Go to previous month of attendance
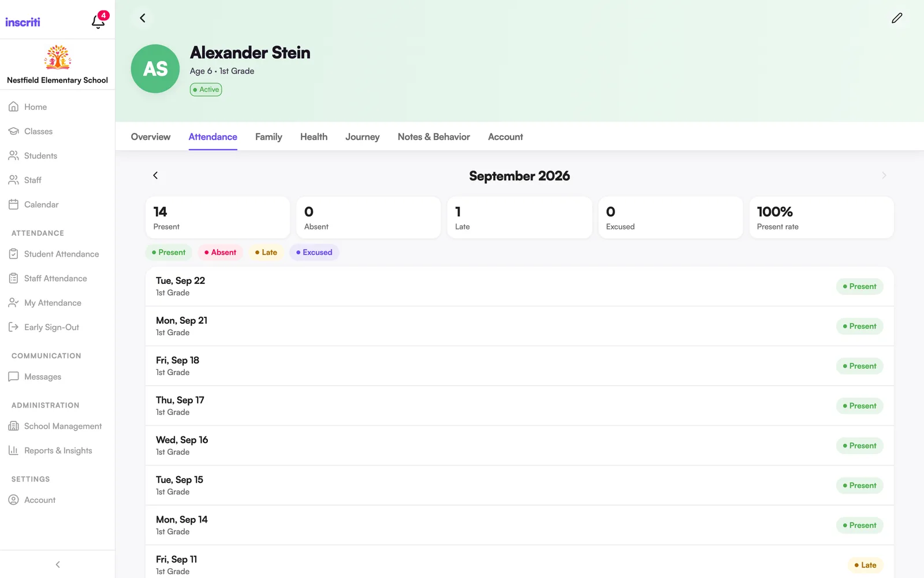This screenshot has height=578, width=924. 155,175
